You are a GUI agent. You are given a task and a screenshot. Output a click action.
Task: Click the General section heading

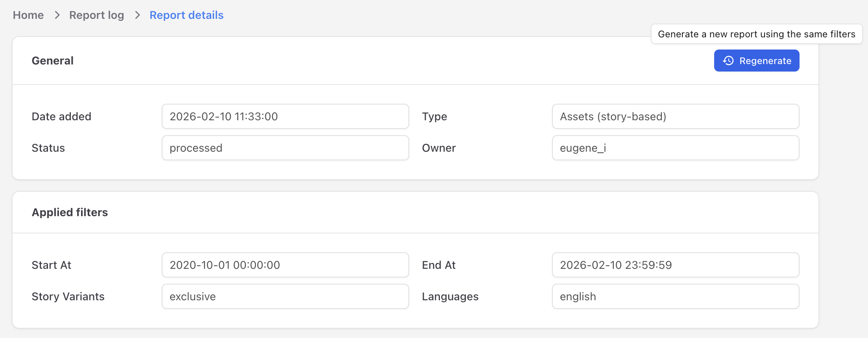(53, 61)
